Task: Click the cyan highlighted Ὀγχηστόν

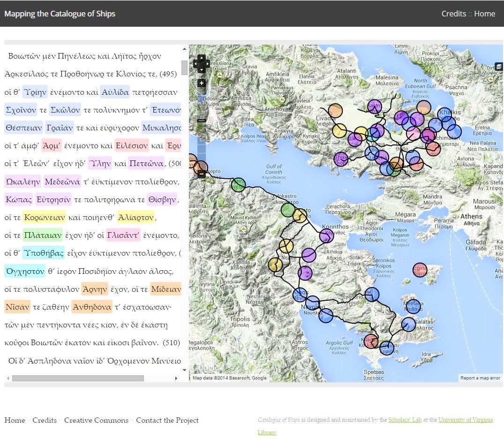Action: (x=25, y=272)
